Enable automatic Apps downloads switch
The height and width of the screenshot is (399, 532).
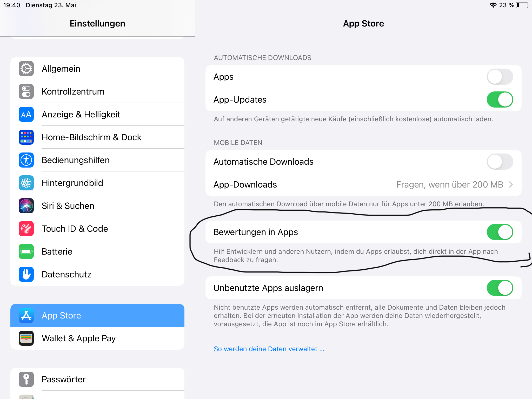(500, 77)
